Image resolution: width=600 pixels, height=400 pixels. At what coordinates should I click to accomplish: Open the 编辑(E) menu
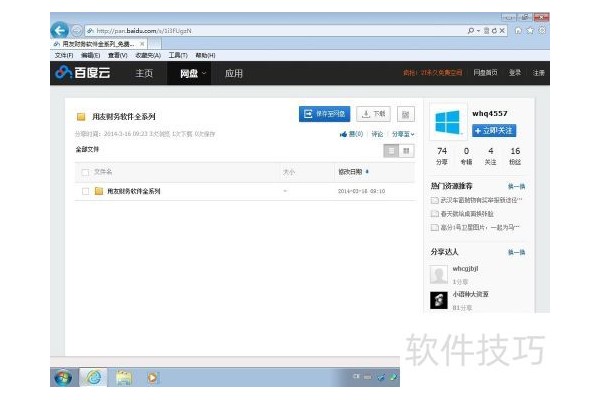point(90,56)
